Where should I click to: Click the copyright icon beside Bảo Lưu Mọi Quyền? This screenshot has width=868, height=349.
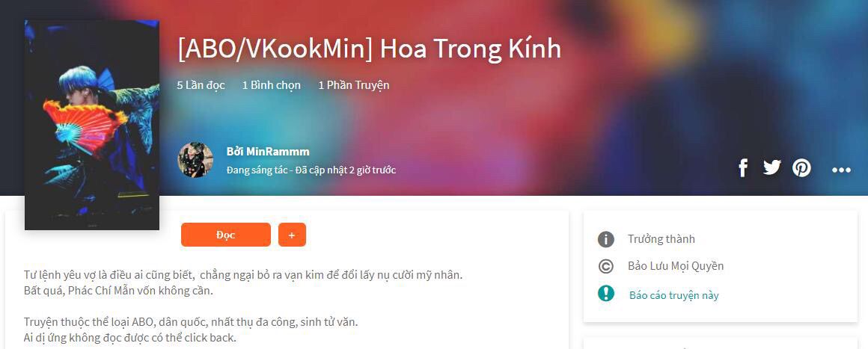606,266
